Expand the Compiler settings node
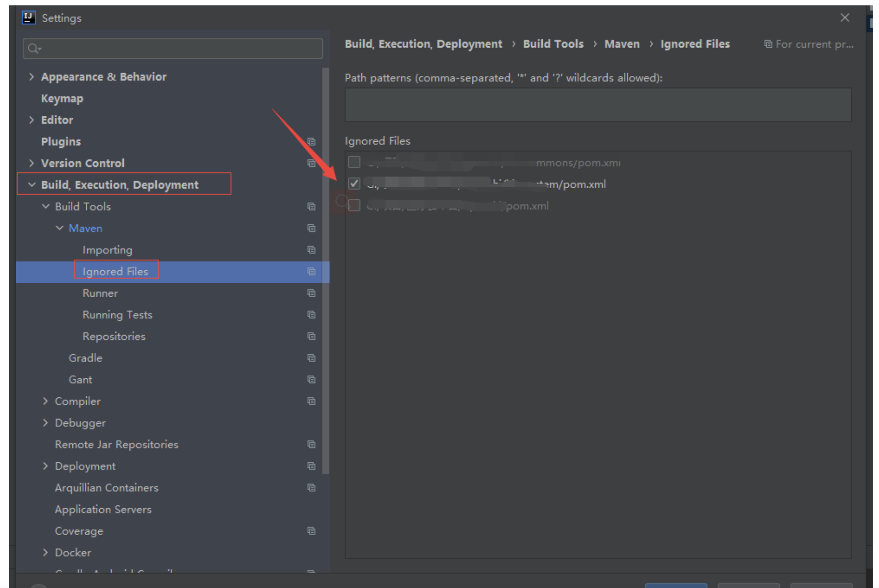The width and height of the screenshot is (879, 588). click(x=45, y=401)
